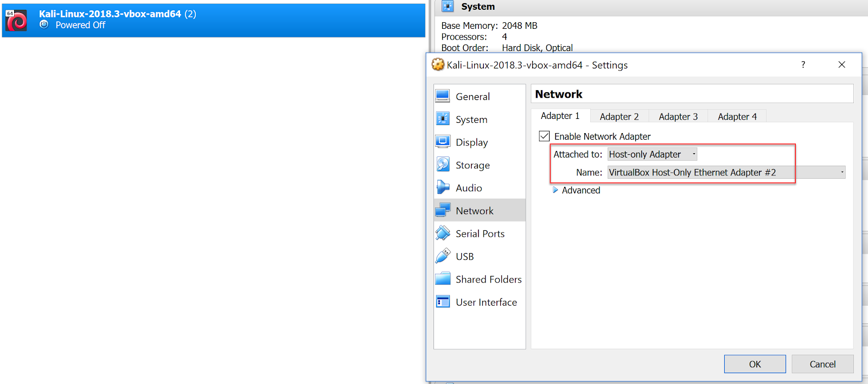Open the Audio settings page
The height and width of the screenshot is (384, 868).
(480, 187)
